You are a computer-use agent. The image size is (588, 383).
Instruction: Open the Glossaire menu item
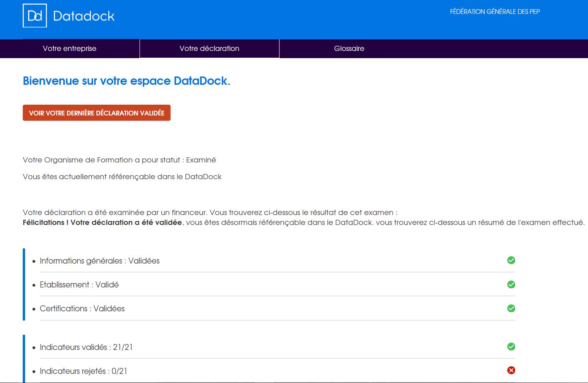tap(349, 49)
